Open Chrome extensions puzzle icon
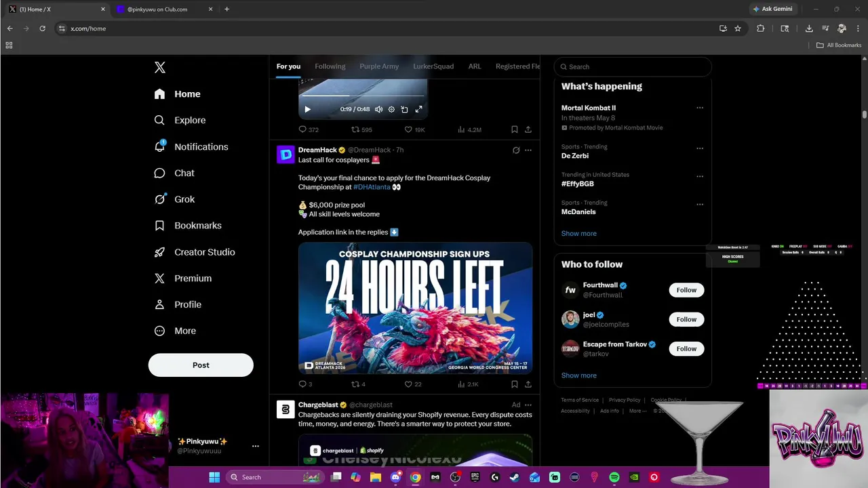This screenshot has height=488, width=868. (760, 28)
